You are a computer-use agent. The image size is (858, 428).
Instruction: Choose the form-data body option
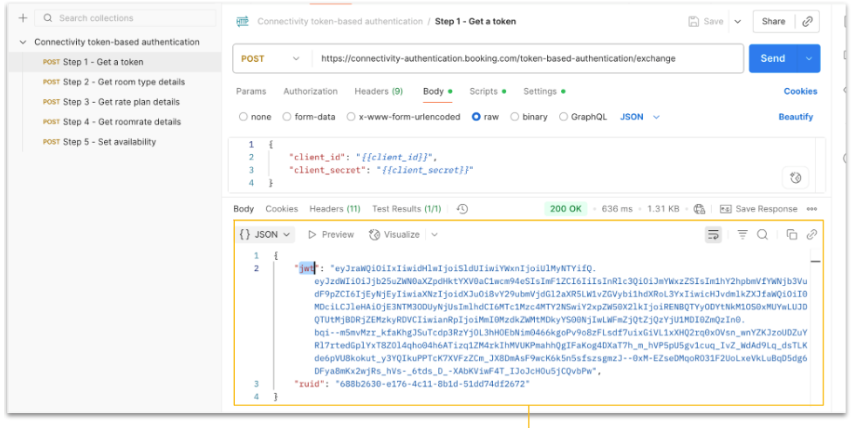pos(287,117)
